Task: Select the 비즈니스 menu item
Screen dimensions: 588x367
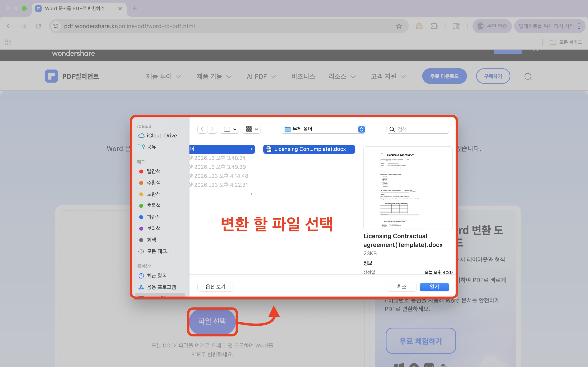Action: [303, 76]
